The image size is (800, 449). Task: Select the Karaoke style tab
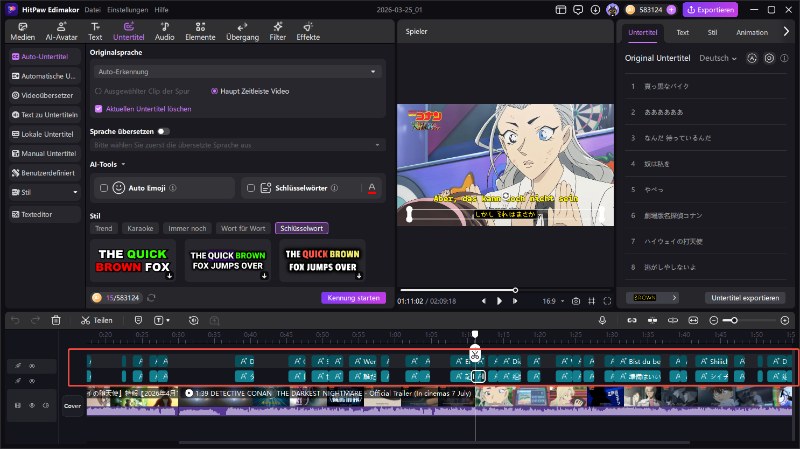[x=140, y=228]
